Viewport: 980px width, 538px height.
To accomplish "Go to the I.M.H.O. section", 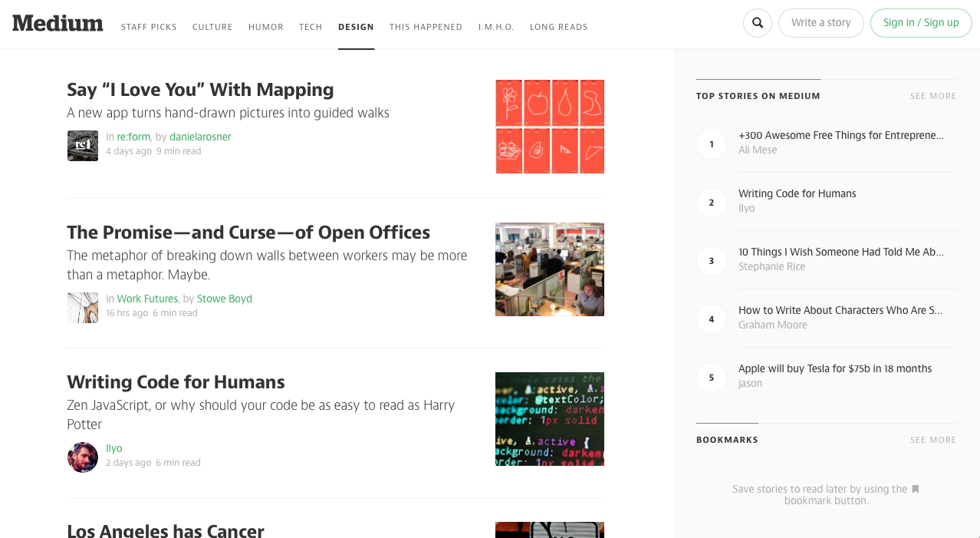I will point(497,27).
